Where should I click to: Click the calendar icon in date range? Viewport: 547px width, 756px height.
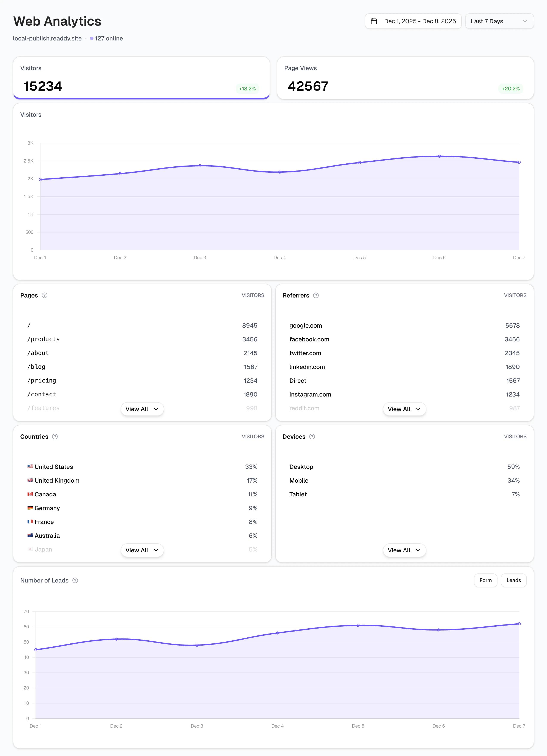click(x=374, y=21)
